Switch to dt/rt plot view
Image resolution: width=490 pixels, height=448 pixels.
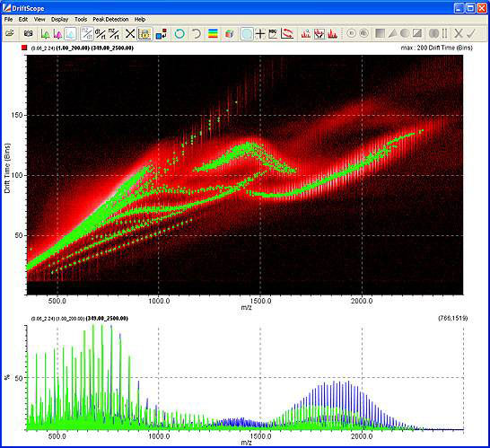(100, 33)
